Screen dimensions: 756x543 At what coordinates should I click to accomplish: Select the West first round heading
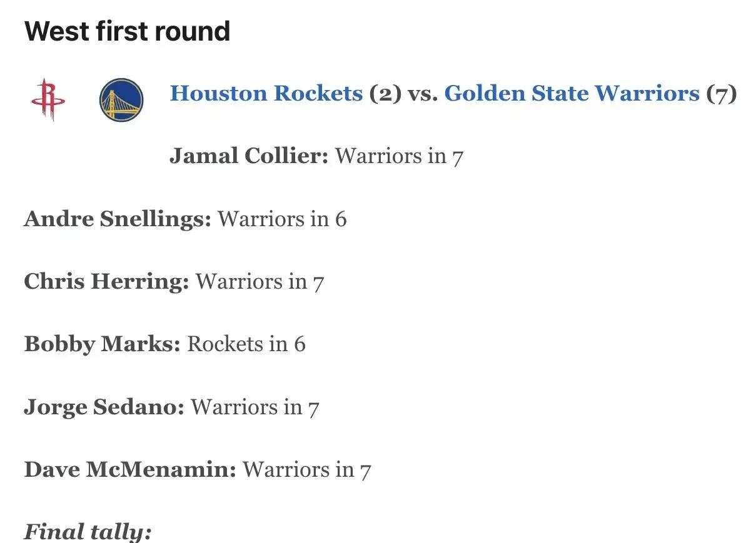point(128,31)
